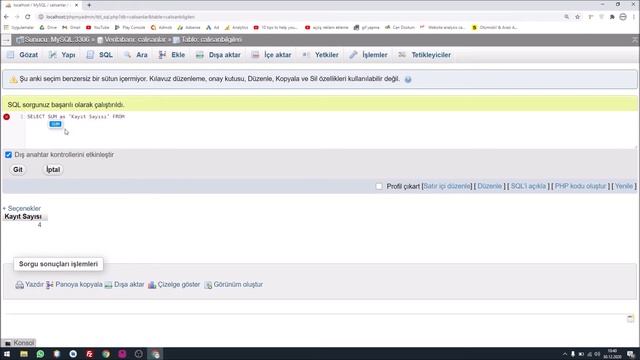640x360 pixels.
Task: Click the Düzenle link
Action: click(489, 186)
